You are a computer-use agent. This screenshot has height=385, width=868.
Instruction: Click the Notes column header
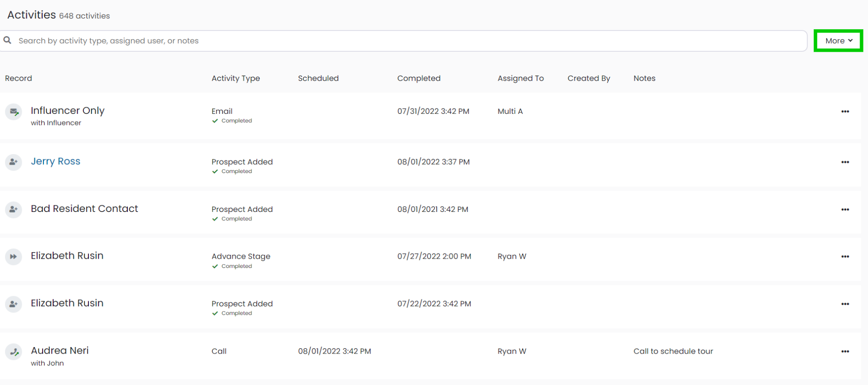coord(644,78)
